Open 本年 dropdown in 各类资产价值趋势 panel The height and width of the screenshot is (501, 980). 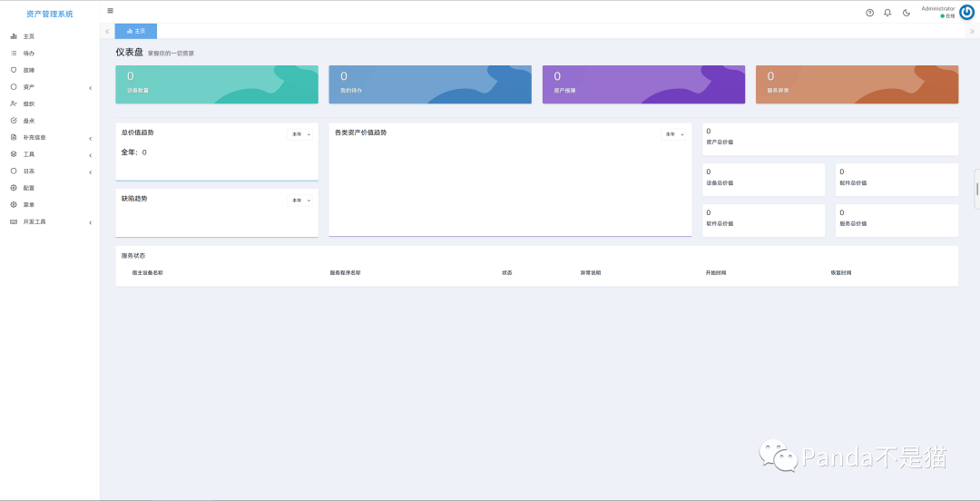tap(673, 134)
